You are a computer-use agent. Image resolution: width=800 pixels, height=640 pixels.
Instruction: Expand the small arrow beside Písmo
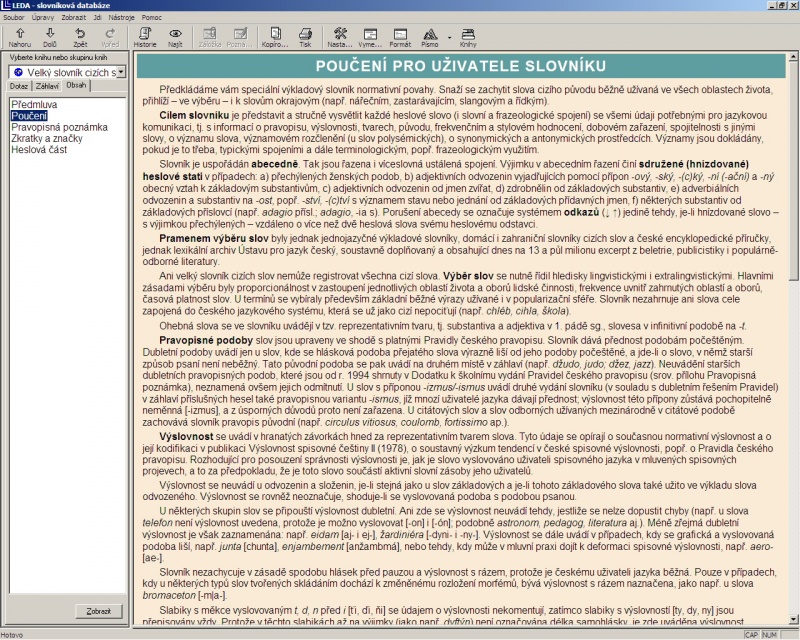(x=449, y=37)
